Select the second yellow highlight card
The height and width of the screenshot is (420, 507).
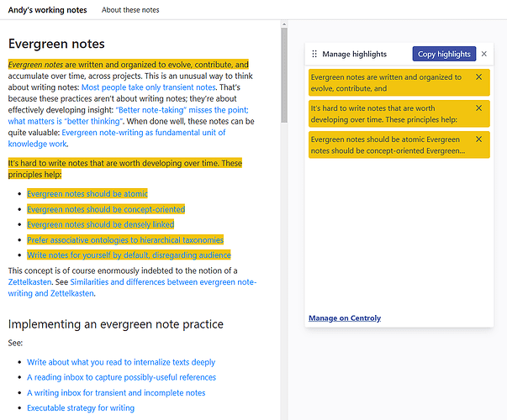point(399,113)
